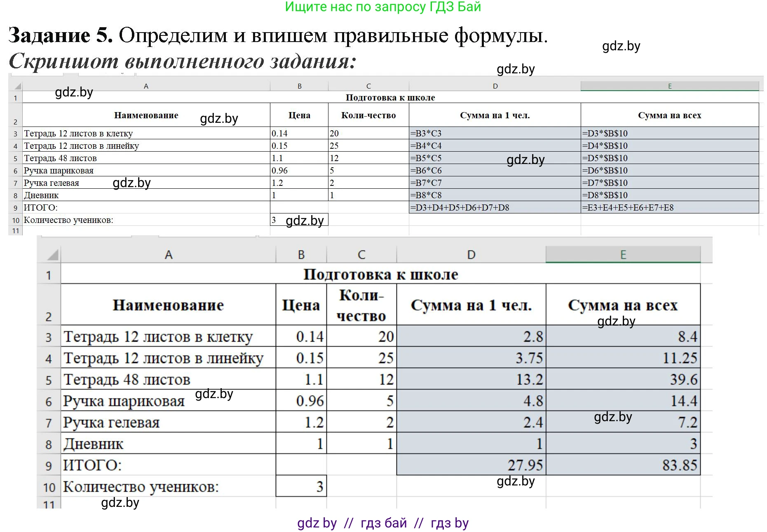Select column E header in the top sheet
This screenshot has width=767, height=532.
(x=670, y=85)
